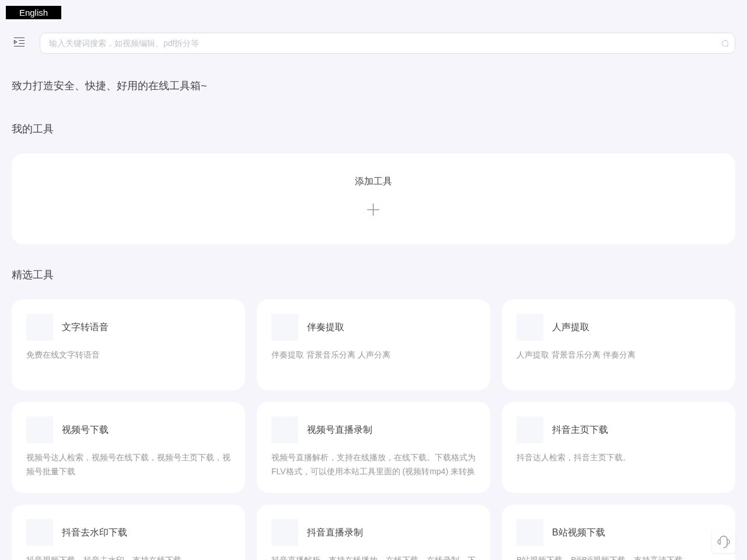The image size is (747, 560).
Task: Click the plus icon to add tool
Action: click(x=373, y=209)
